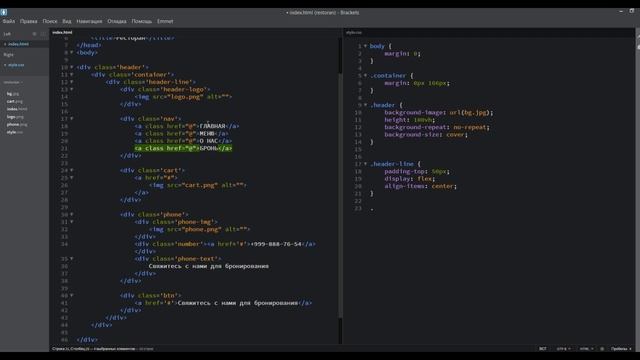The height and width of the screenshot is (360, 640).
Task: Click the style.css pane header tab
Action: [x=354, y=33]
